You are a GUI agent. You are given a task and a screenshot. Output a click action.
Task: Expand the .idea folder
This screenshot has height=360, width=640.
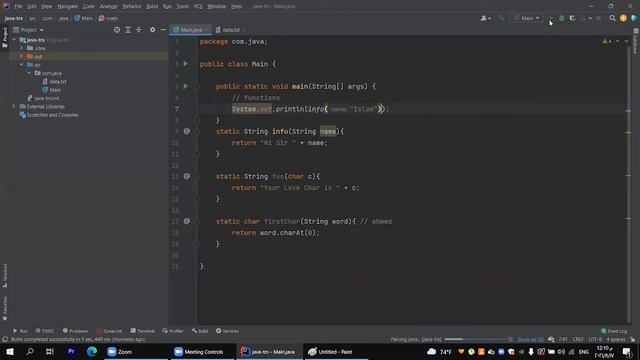pos(22,48)
